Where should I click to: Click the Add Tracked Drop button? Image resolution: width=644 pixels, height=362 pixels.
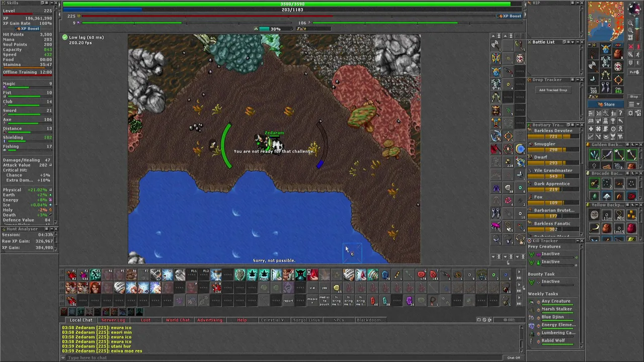coord(553,90)
